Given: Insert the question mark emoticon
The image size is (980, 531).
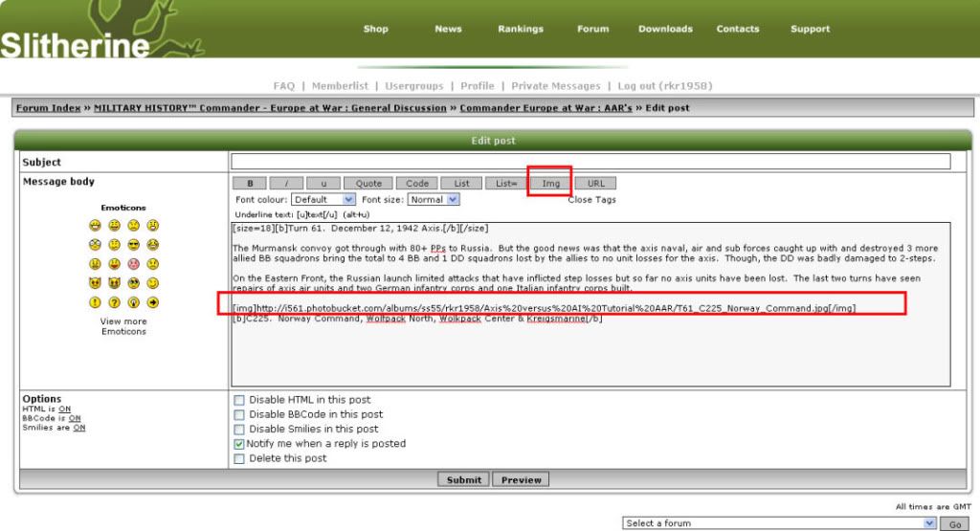Looking at the screenshot, I should coord(115,302).
